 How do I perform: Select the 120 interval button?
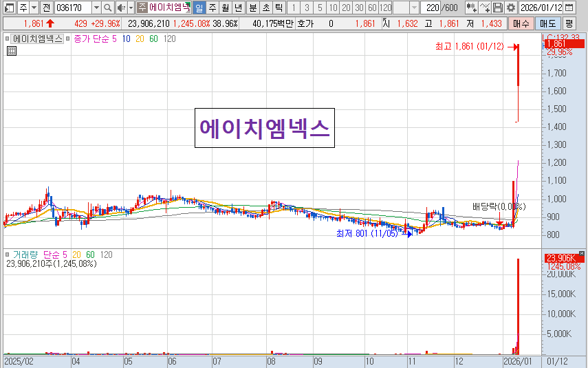[385, 8]
